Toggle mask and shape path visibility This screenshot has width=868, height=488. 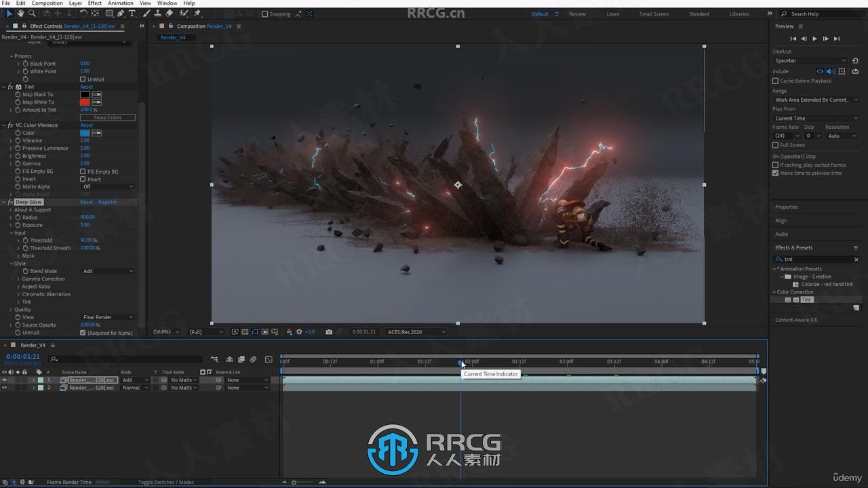pyautogui.click(x=255, y=332)
